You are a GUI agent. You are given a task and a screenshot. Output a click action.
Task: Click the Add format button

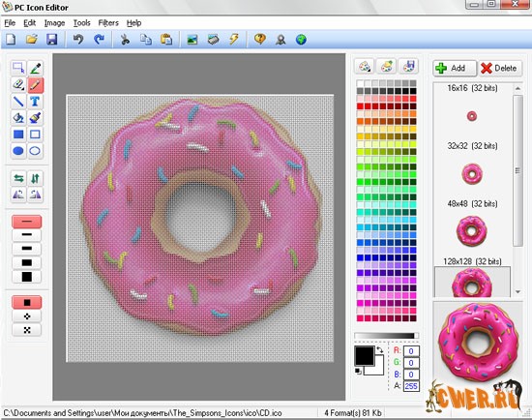point(455,69)
